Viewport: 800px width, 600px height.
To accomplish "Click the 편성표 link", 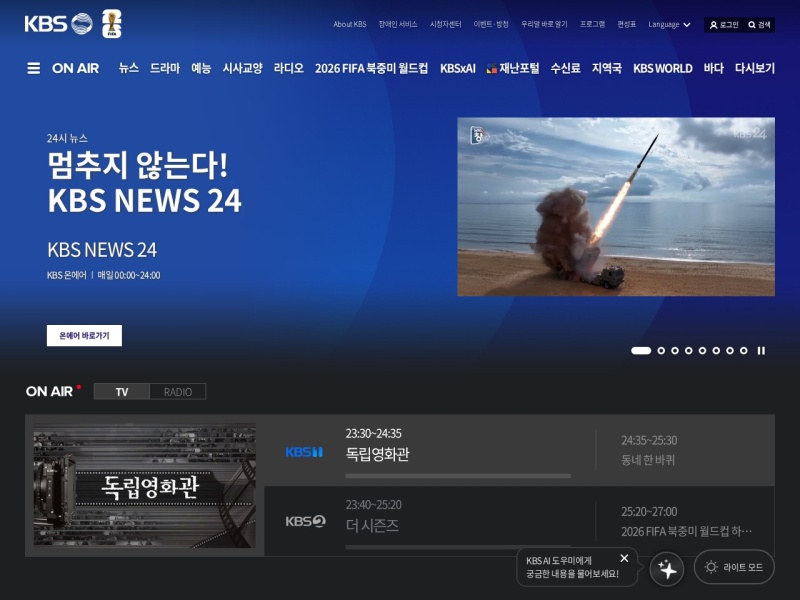I will tap(627, 24).
